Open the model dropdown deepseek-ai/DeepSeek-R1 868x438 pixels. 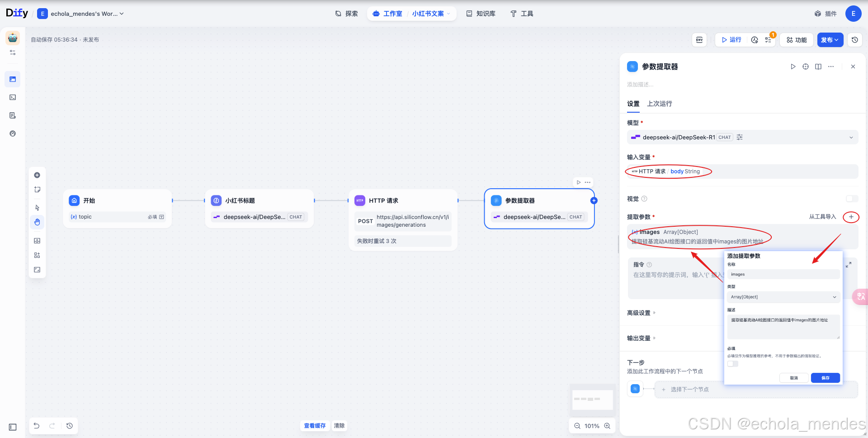[742, 137]
